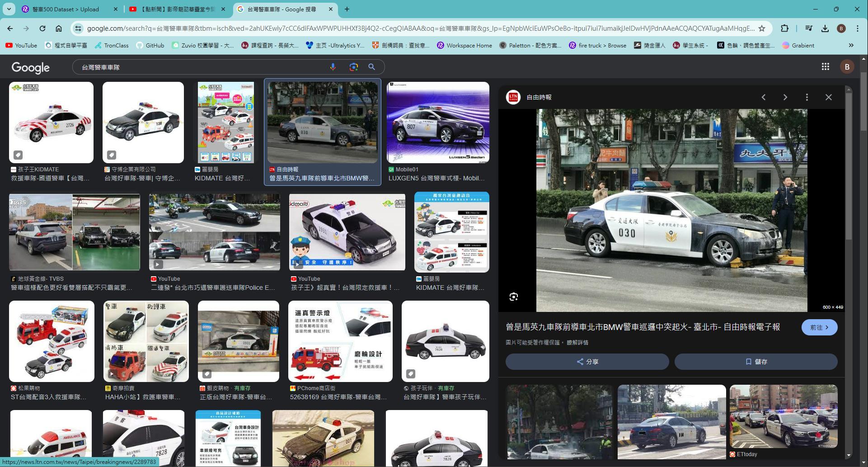Open Google account avatar B
Screen dimensions: 868x467
[x=847, y=67]
